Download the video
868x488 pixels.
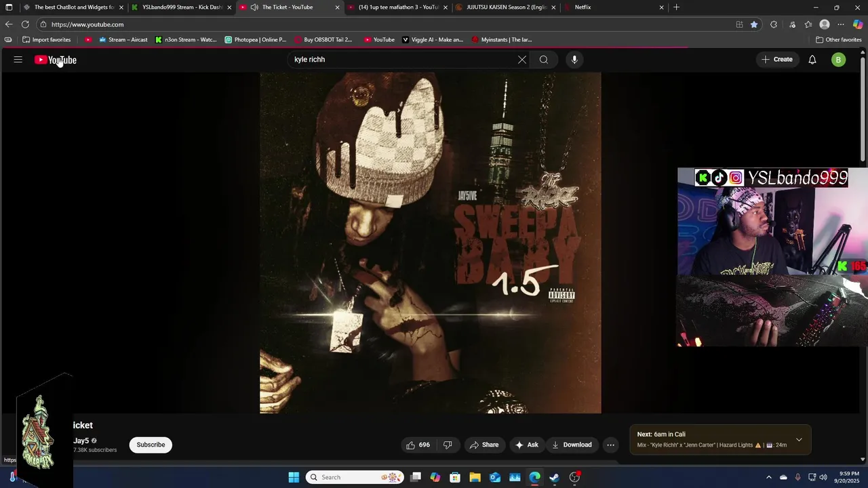(572, 445)
